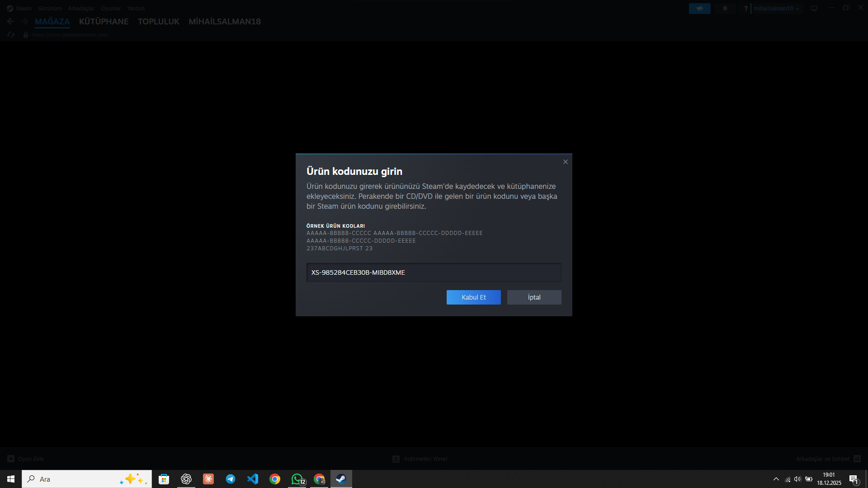Open the Windows Action Center notifications
The height and width of the screenshot is (488, 868).
854,479
